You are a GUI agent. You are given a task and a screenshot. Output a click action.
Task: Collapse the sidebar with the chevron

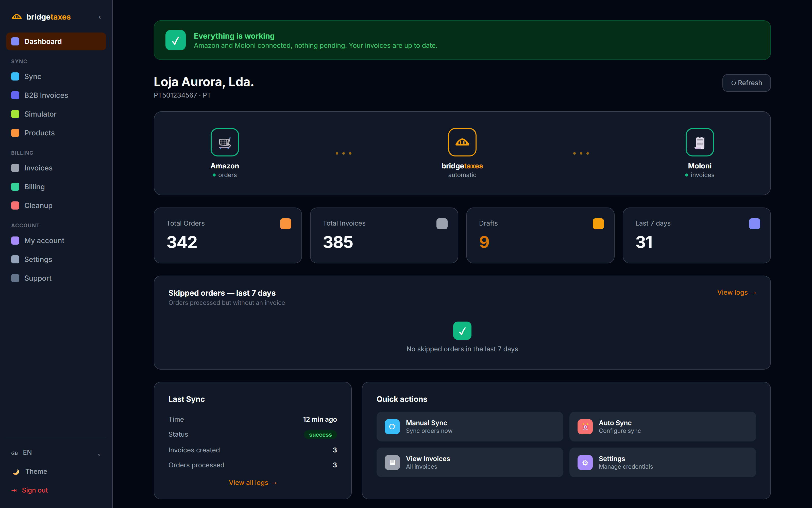[100, 17]
